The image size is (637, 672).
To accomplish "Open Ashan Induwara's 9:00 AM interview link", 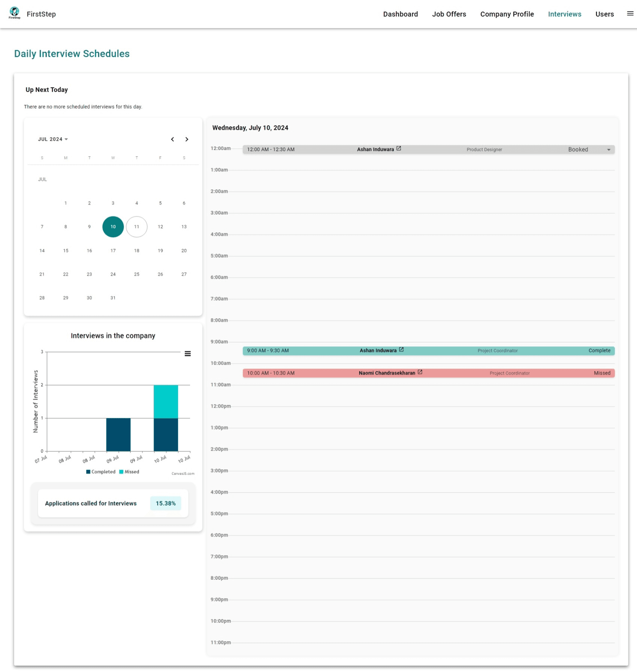I will 401,350.
